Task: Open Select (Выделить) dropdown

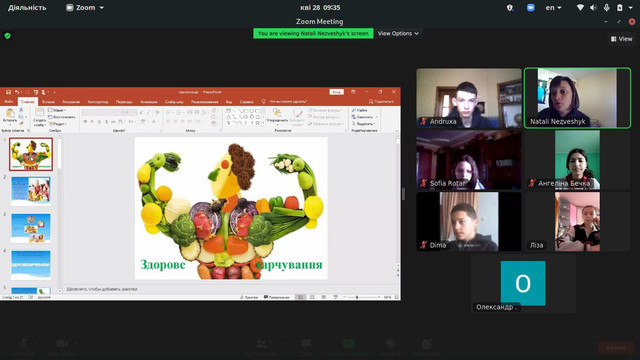Action: (364, 124)
